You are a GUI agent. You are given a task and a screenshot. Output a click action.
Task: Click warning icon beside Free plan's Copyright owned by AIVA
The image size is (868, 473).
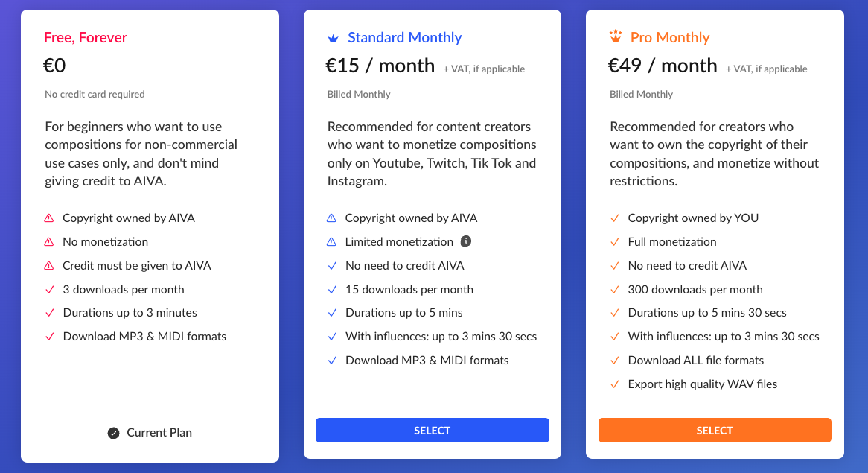(x=49, y=218)
